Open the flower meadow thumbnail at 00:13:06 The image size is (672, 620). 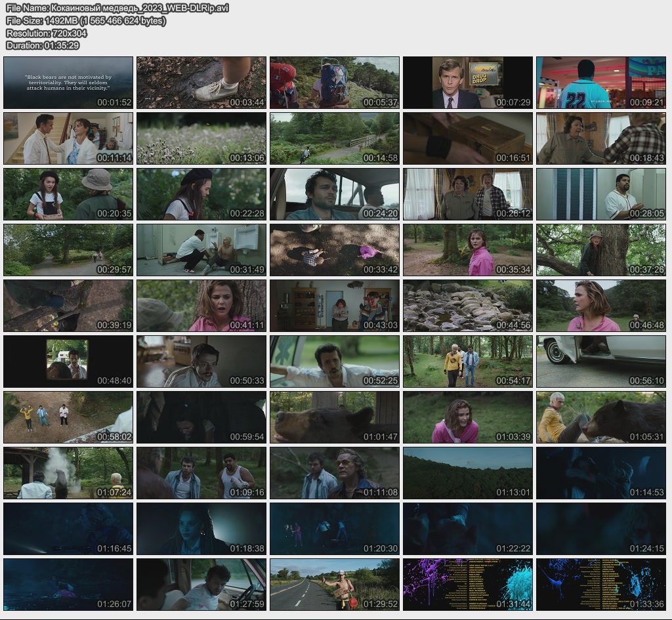201,138
